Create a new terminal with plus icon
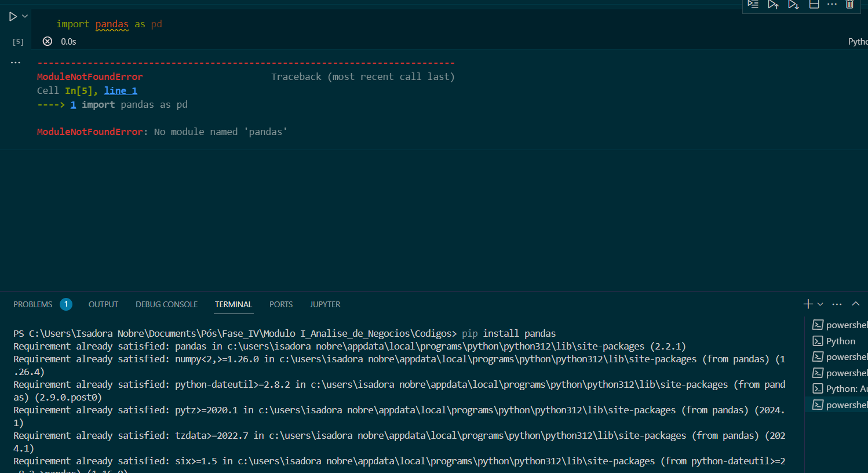Viewport: 868px width, 473px height. pos(808,304)
